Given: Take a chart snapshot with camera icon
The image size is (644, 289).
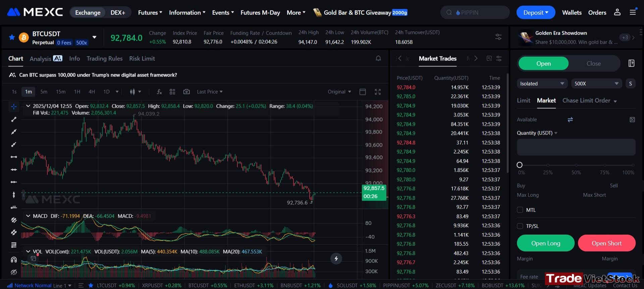Looking at the screenshot, I should click(186, 92).
